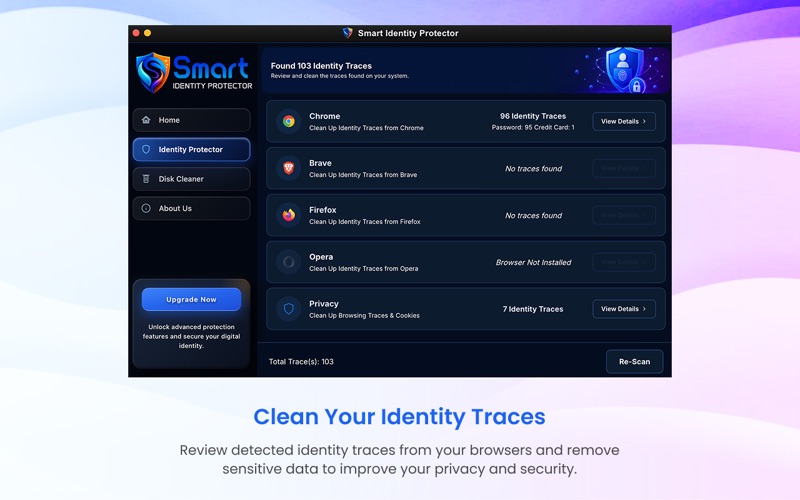Click "Review and clean the traces" subtitle
Viewport: 800px width, 500px height.
[339, 76]
